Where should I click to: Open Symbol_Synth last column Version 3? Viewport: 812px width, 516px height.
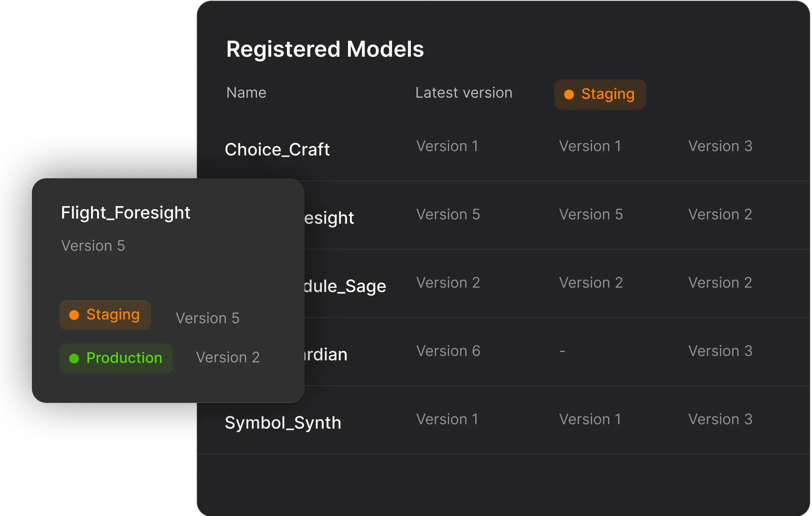[x=720, y=419]
